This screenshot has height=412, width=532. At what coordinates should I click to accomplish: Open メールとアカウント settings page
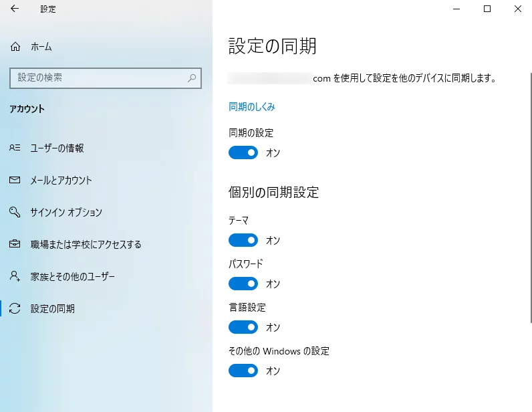pyautogui.click(x=61, y=181)
